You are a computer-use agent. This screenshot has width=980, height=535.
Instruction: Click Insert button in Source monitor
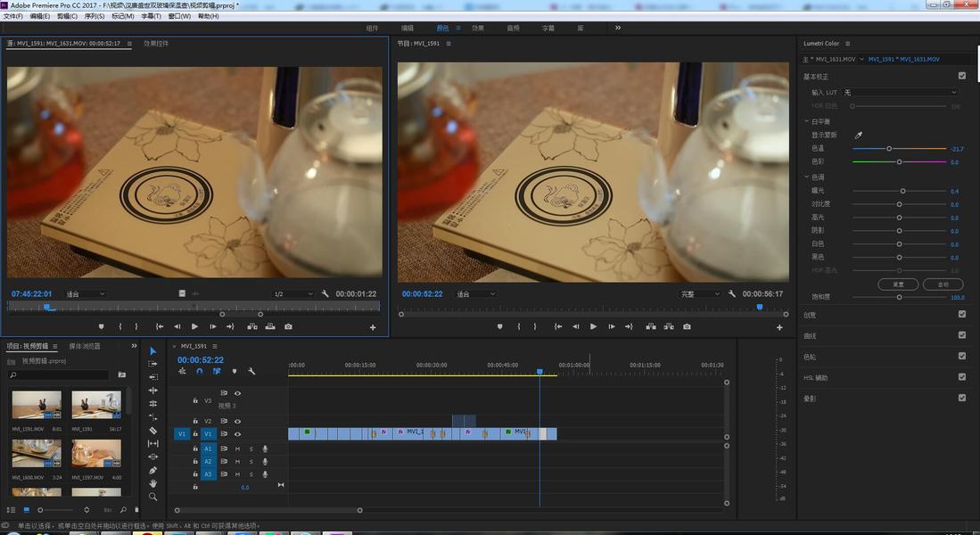251,326
